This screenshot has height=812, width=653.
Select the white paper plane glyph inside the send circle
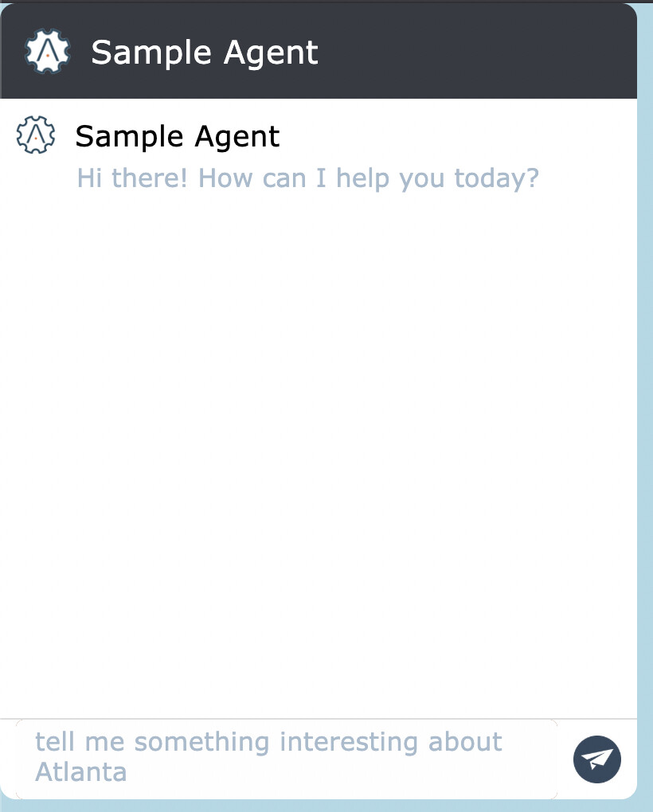pyautogui.click(x=596, y=759)
